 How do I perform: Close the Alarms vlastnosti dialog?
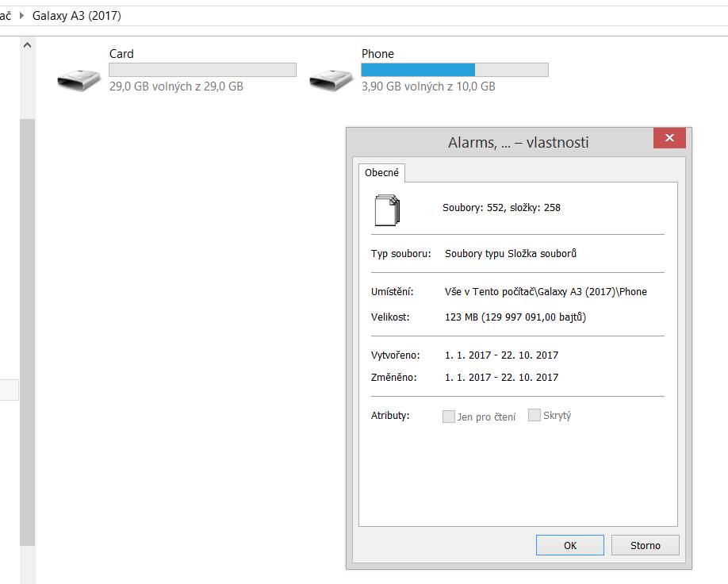(x=669, y=137)
